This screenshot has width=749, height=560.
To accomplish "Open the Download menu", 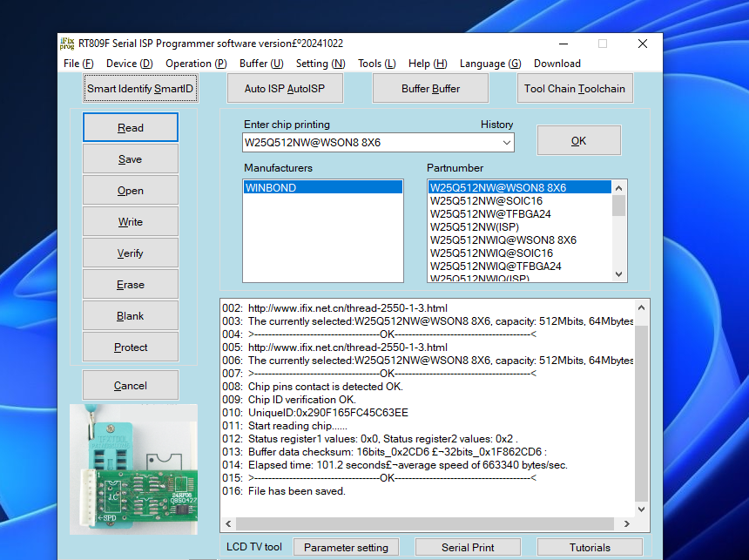I will (557, 64).
